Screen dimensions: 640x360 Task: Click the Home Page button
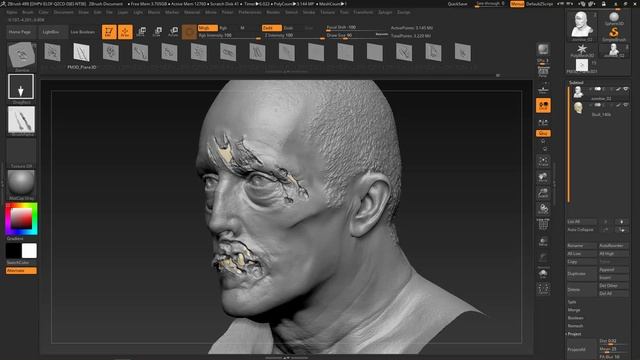click(x=20, y=32)
